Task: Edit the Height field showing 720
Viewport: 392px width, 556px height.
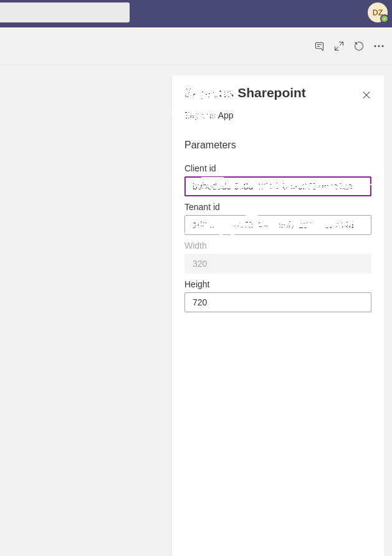Action: 278,302
